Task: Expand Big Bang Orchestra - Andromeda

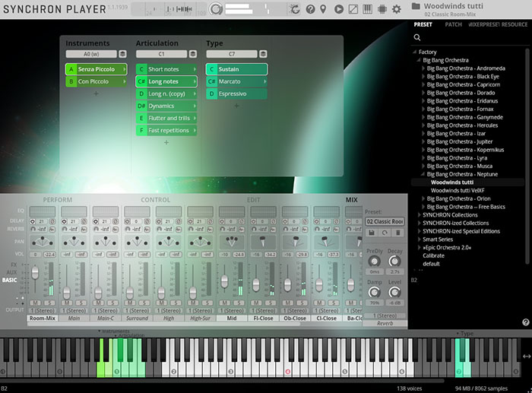Action: point(423,68)
